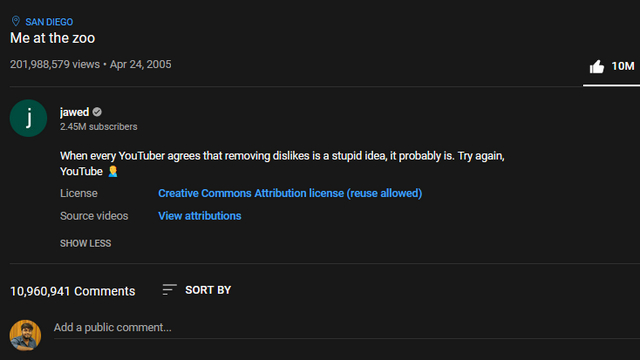
Task: Click the 10,960,941 Comments heading
Action: click(x=73, y=291)
